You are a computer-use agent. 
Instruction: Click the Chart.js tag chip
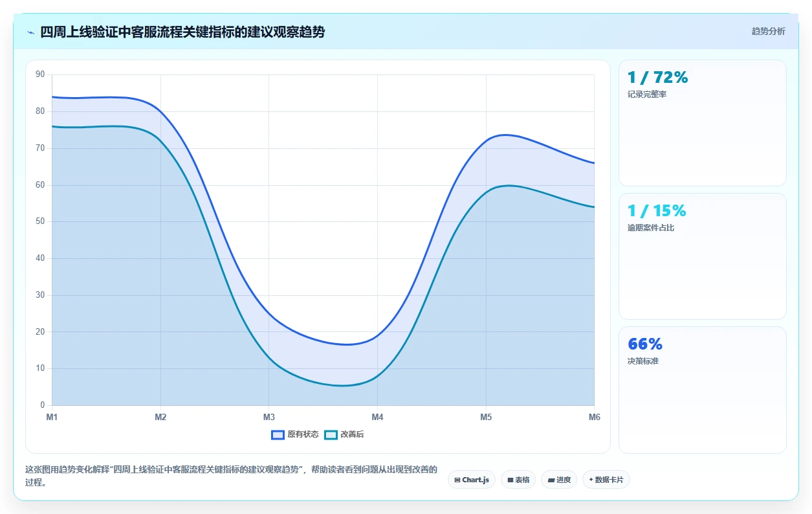point(472,480)
